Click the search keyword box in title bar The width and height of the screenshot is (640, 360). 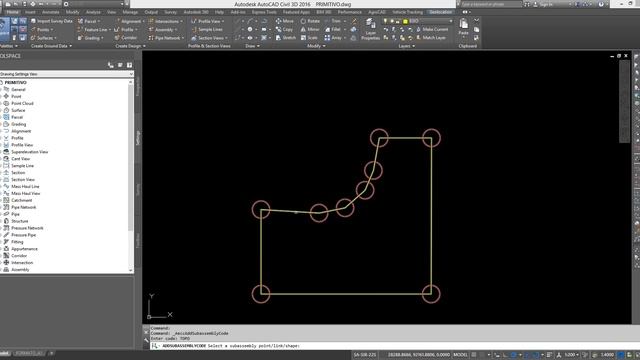click(491, 4)
